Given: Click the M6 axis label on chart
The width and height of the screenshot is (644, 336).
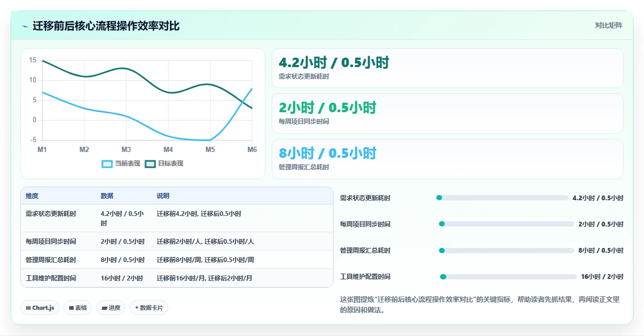Looking at the screenshot, I should (x=252, y=149).
